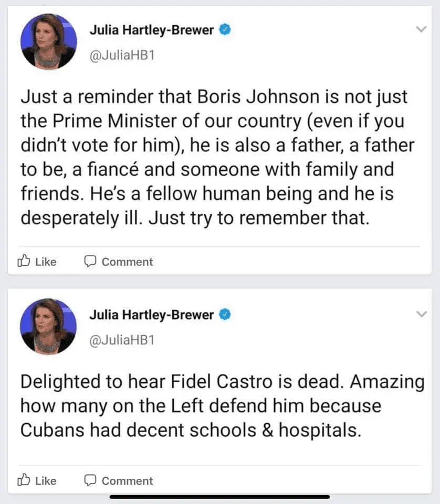Click the verified badge on the Fidel Castro post
440x504 pixels.
click(225, 314)
